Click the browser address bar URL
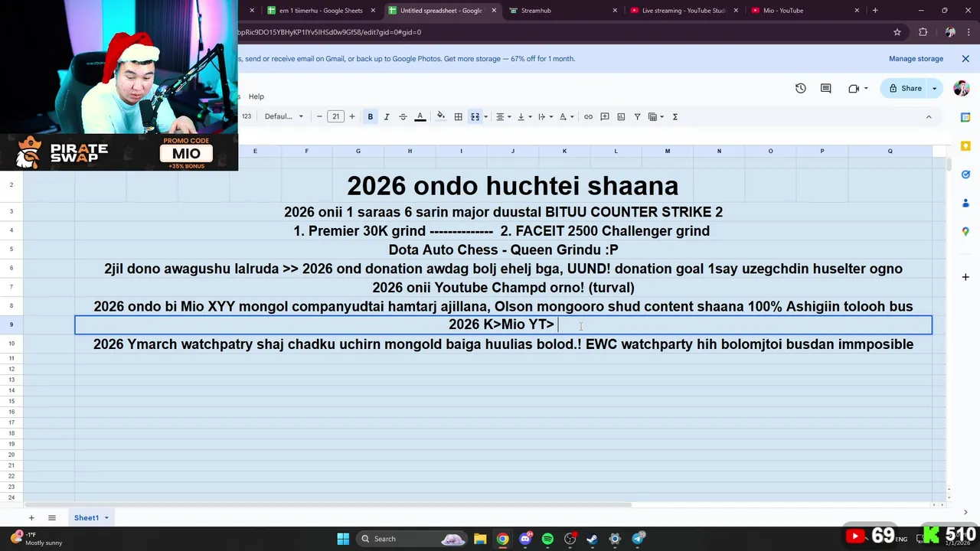This screenshot has width=980, height=551. pyautogui.click(x=330, y=32)
